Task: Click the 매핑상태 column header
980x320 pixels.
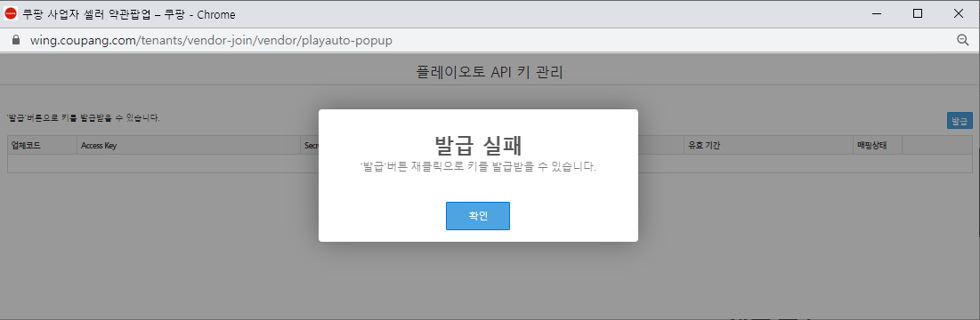Action: coord(877,146)
